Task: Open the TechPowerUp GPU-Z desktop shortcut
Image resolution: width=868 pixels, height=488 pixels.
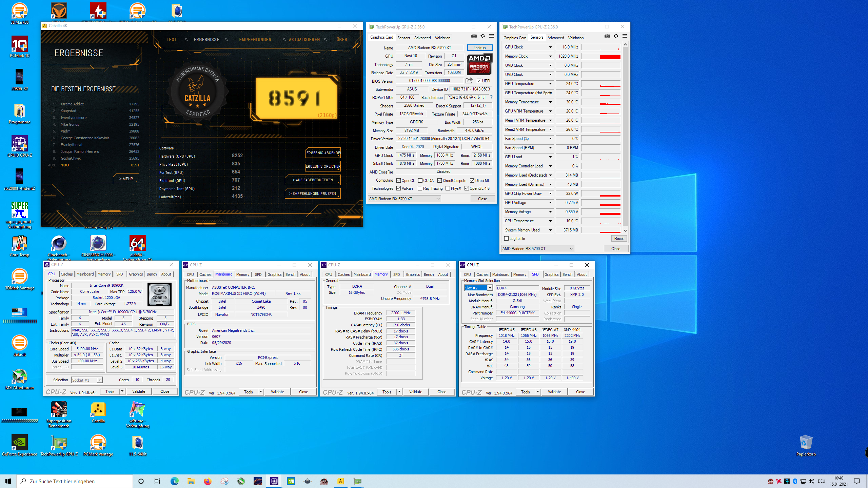Action: tap(59, 445)
